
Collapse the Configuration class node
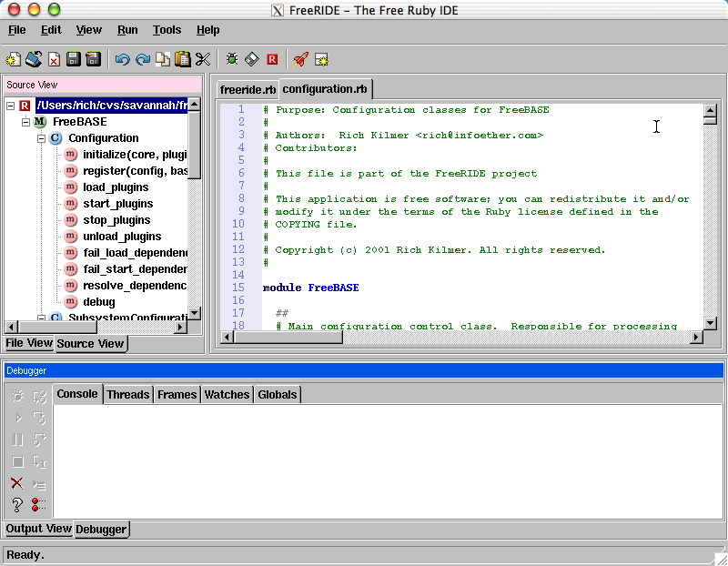41,138
